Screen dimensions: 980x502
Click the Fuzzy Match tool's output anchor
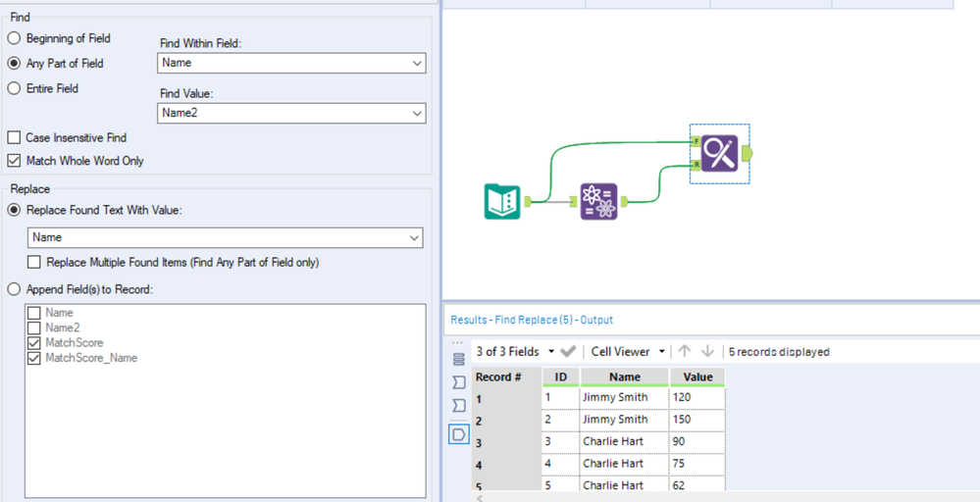pos(624,202)
